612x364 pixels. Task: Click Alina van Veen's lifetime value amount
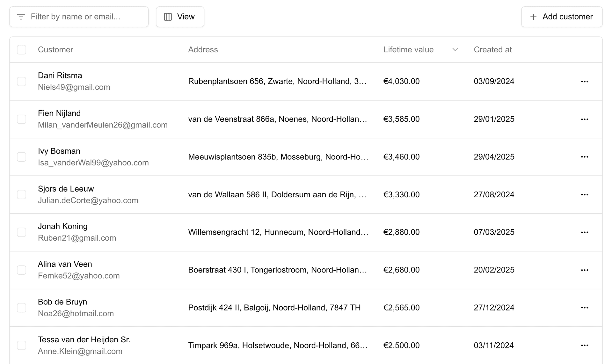click(x=401, y=270)
